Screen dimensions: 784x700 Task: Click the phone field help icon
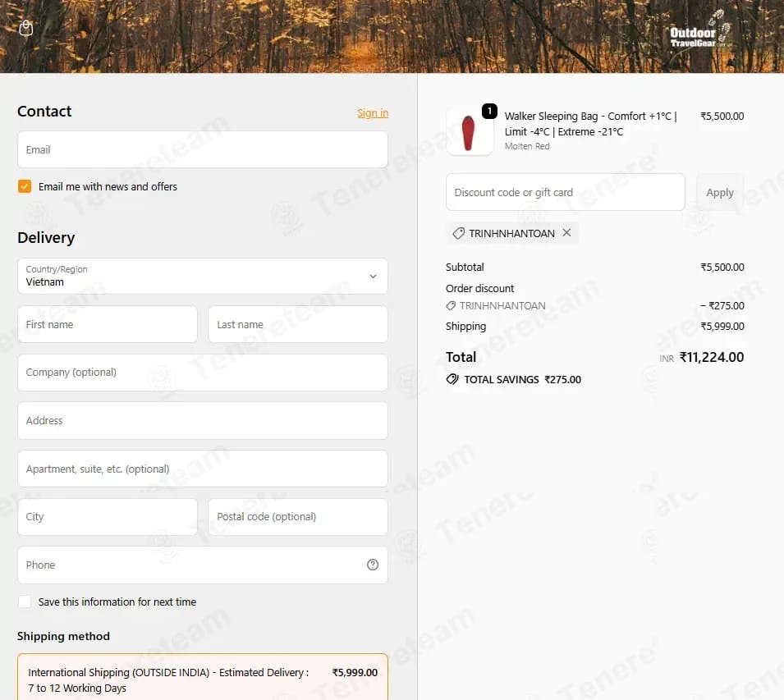(x=373, y=565)
